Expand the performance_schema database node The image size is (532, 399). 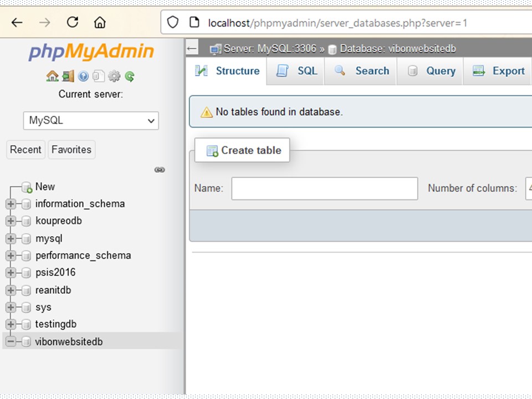[x=11, y=255]
